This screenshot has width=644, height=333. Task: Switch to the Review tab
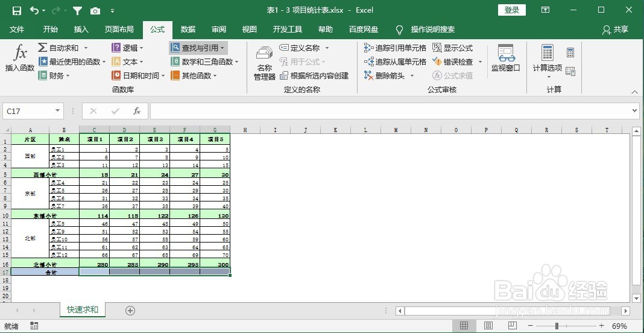(219, 29)
